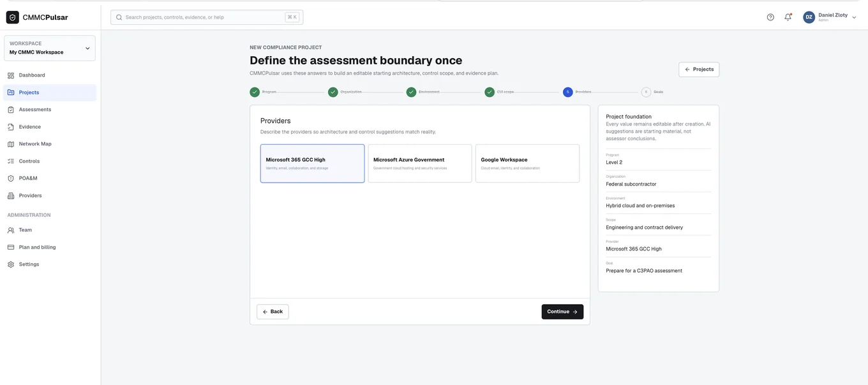Click 'Prepare for a C3PAO assessment' value
Viewport: 868px width, 385px height.
[644, 271]
